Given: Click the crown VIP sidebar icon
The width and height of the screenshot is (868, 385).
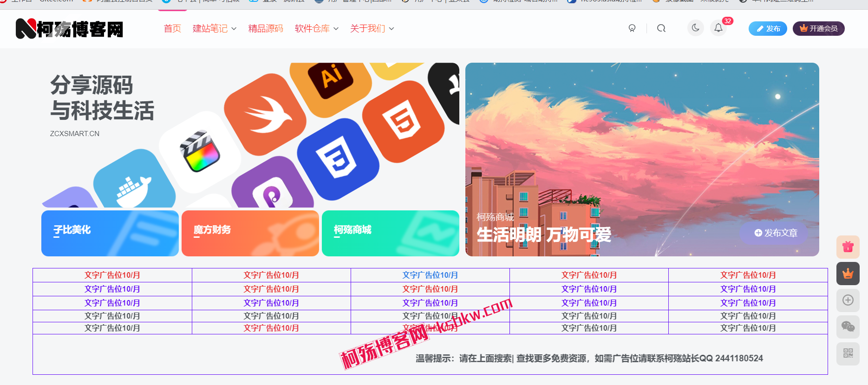Looking at the screenshot, I should 848,274.
